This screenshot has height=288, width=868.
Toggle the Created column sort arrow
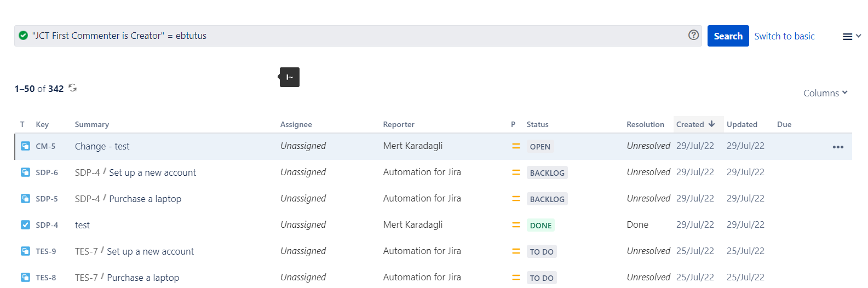[711, 124]
